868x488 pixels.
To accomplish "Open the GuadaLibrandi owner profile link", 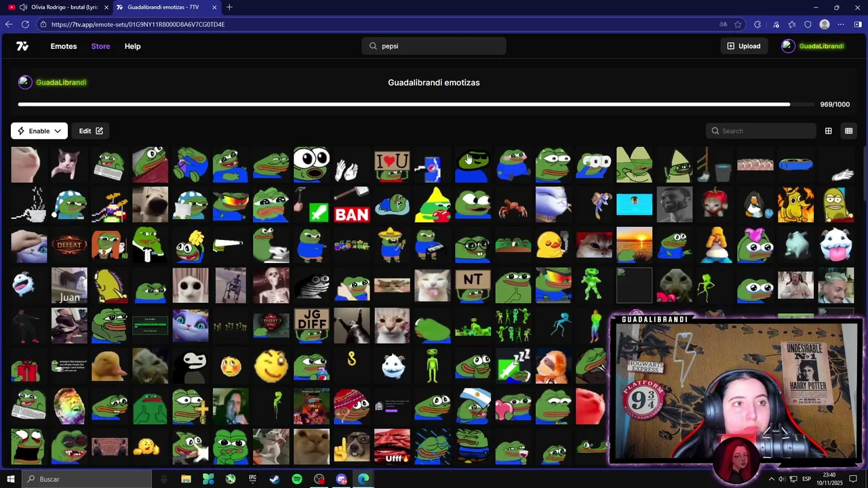I will [x=53, y=82].
